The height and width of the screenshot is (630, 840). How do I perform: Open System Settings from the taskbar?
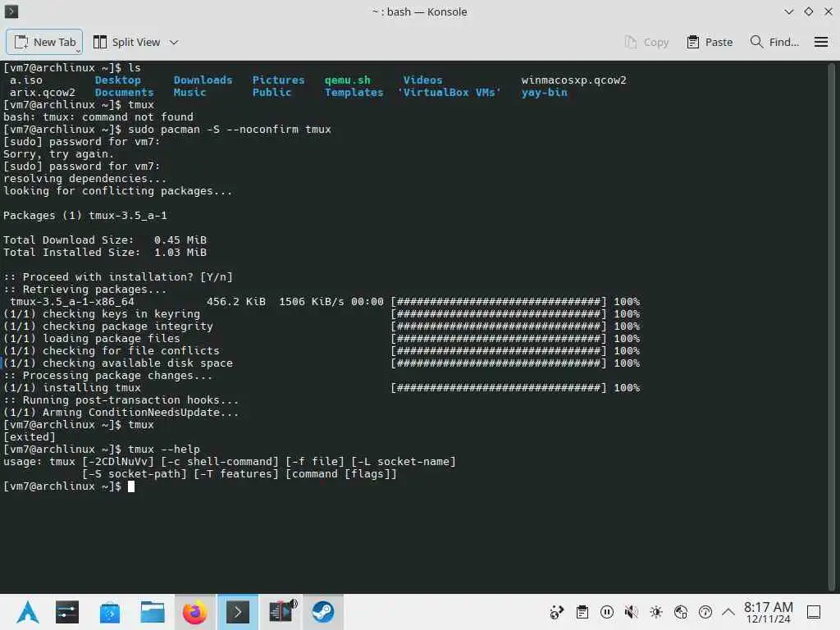pos(67,612)
